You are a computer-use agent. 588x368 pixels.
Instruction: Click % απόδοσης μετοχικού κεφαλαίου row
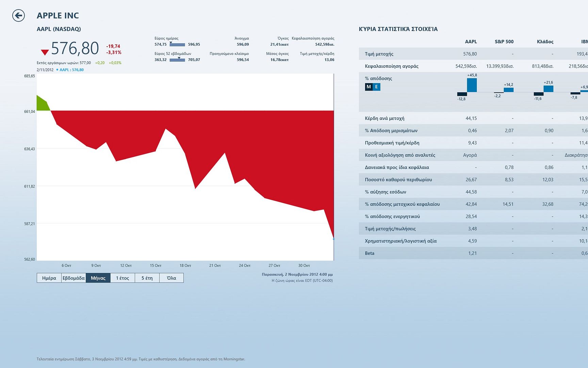473,204
